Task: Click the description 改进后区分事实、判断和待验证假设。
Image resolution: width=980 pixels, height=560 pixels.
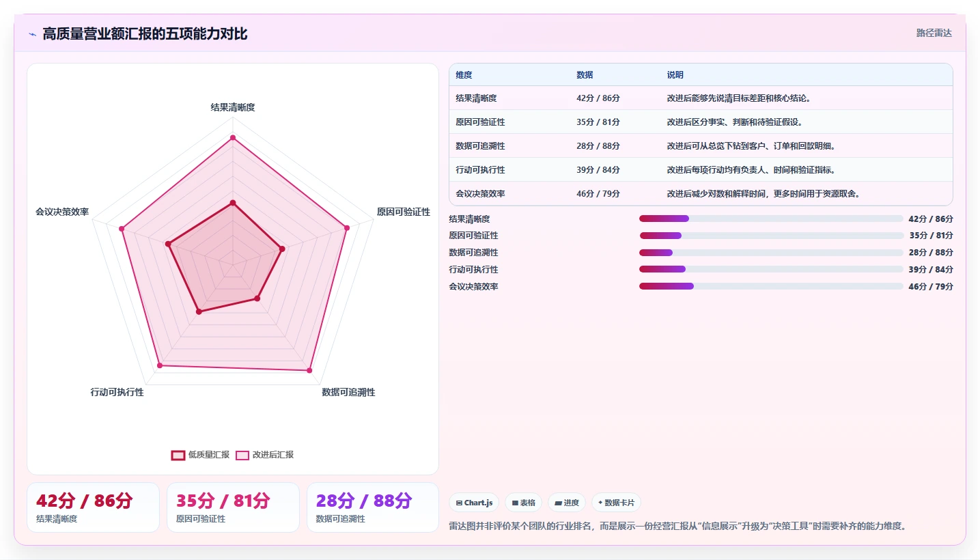Action: tap(735, 122)
